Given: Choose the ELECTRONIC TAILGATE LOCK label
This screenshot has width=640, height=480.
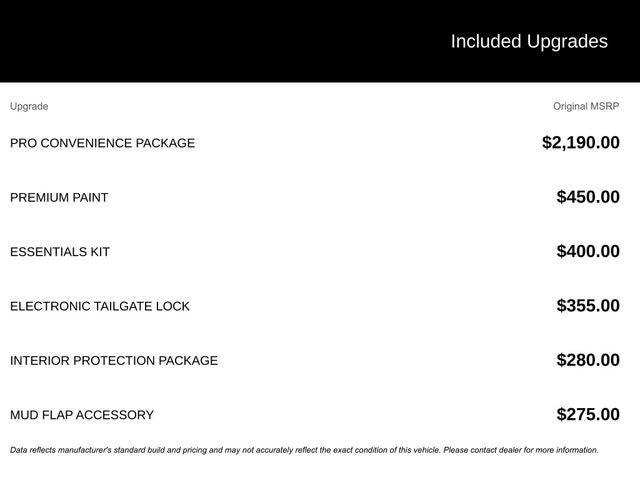Looking at the screenshot, I should 99,306.
